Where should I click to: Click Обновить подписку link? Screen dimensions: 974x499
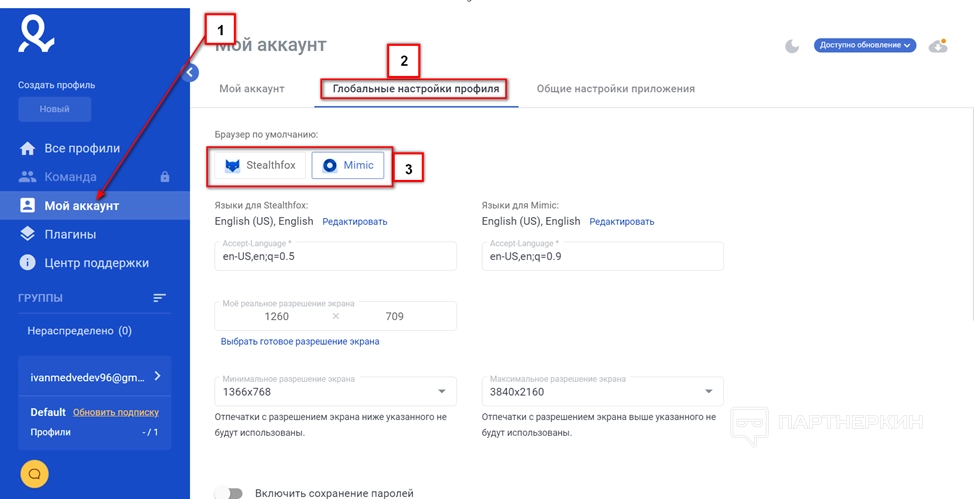click(x=116, y=412)
